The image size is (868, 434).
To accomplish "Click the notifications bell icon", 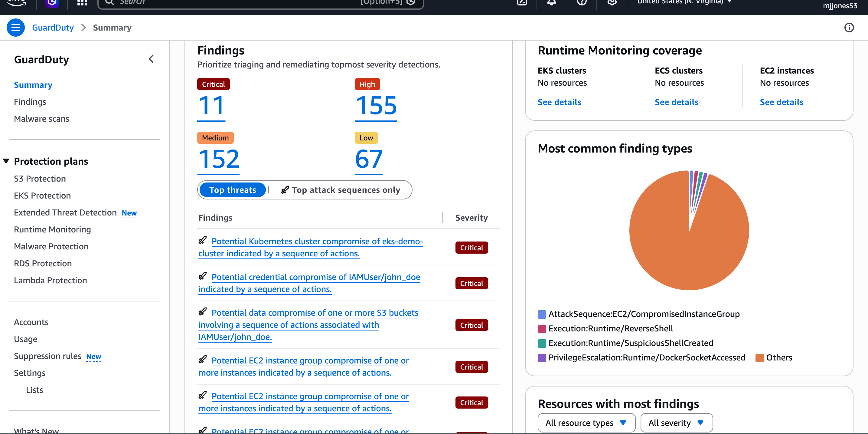I will point(551,3).
